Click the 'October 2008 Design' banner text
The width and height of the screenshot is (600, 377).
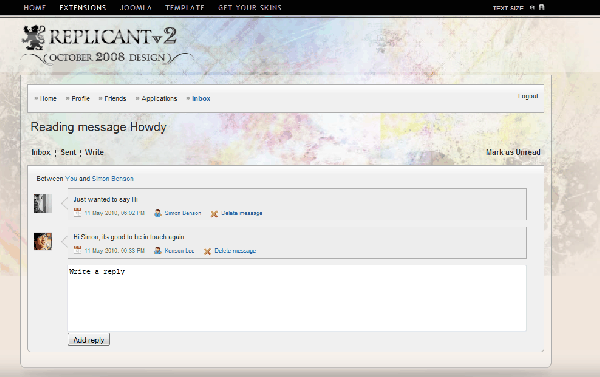point(107,57)
